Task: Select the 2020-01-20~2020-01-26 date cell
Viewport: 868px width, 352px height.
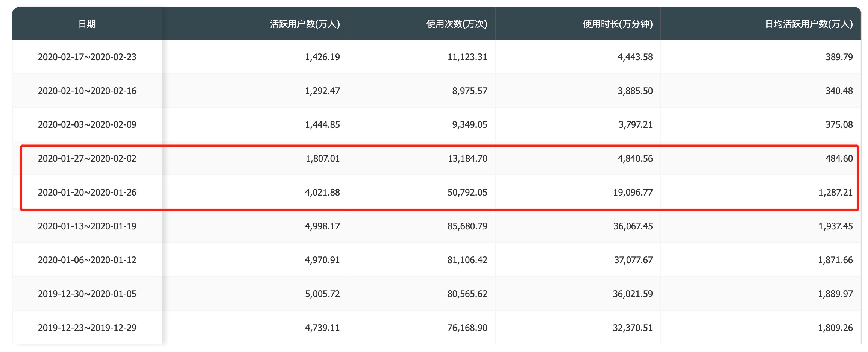Action: click(x=87, y=193)
